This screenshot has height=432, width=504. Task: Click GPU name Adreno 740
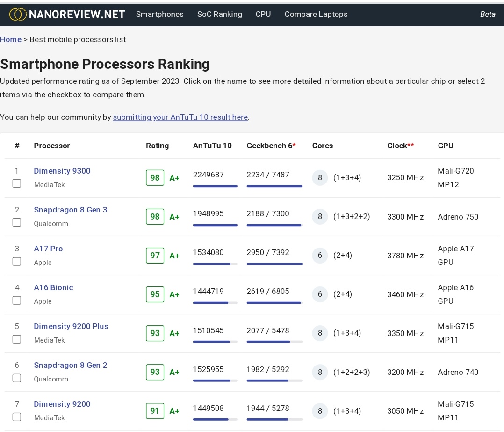click(x=458, y=372)
